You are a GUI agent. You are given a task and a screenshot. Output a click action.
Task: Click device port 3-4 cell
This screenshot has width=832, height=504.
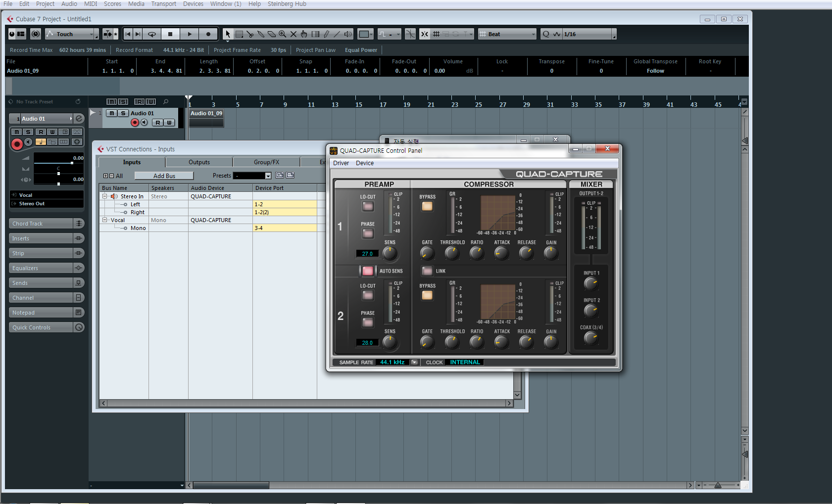[x=285, y=228]
